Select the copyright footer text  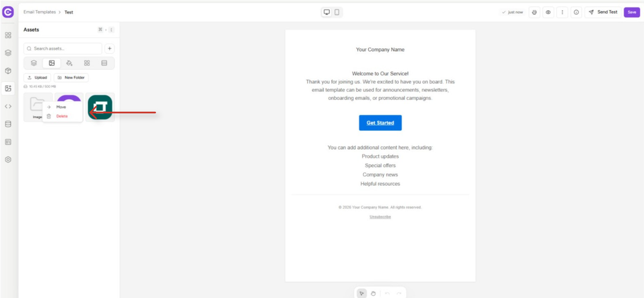click(380, 207)
